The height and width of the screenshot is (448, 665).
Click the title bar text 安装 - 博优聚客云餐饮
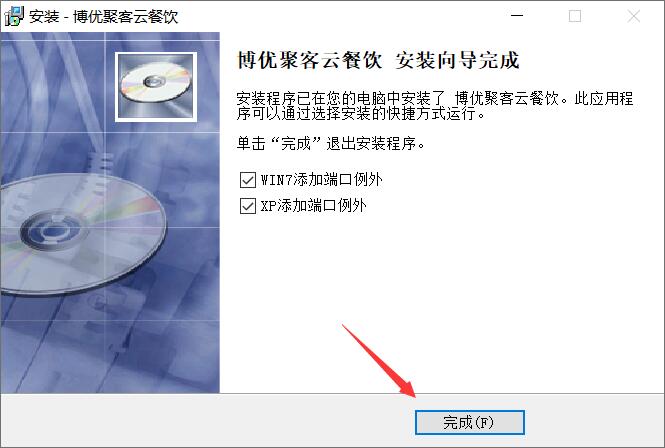tap(104, 17)
